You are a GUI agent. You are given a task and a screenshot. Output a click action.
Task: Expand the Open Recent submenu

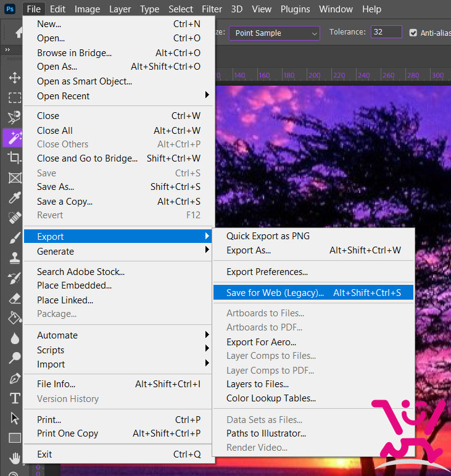pos(118,96)
